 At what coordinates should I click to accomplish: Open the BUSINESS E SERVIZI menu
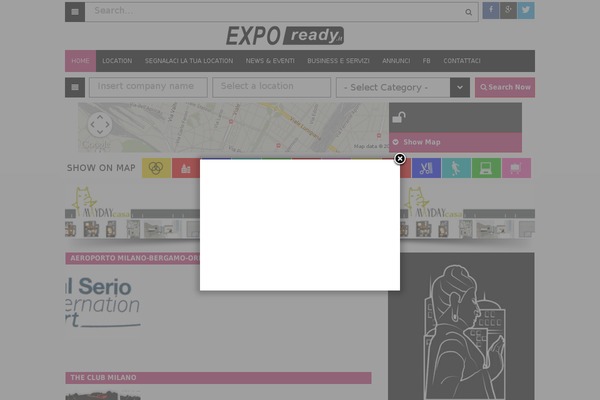point(338,61)
